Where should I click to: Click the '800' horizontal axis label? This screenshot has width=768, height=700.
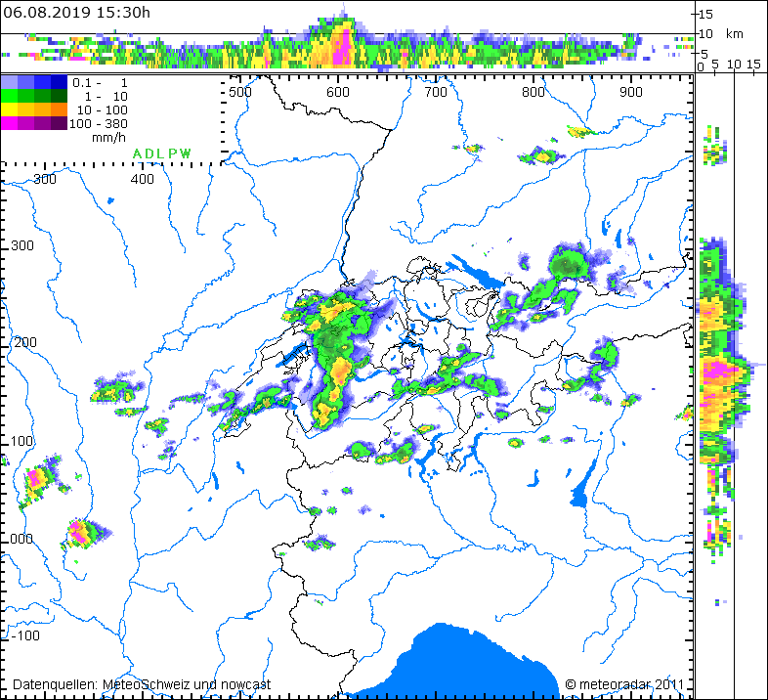pyautogui.click(x=533, y=92)
